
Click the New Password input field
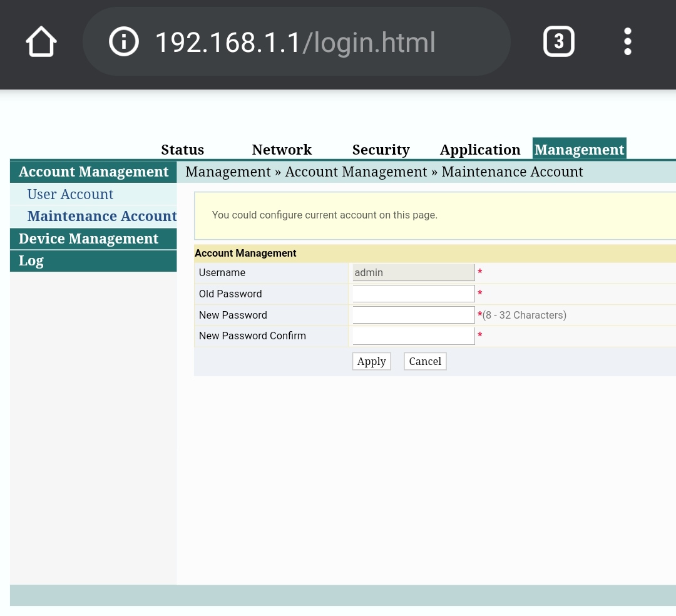pyautogui.click(x=413, y=314)
